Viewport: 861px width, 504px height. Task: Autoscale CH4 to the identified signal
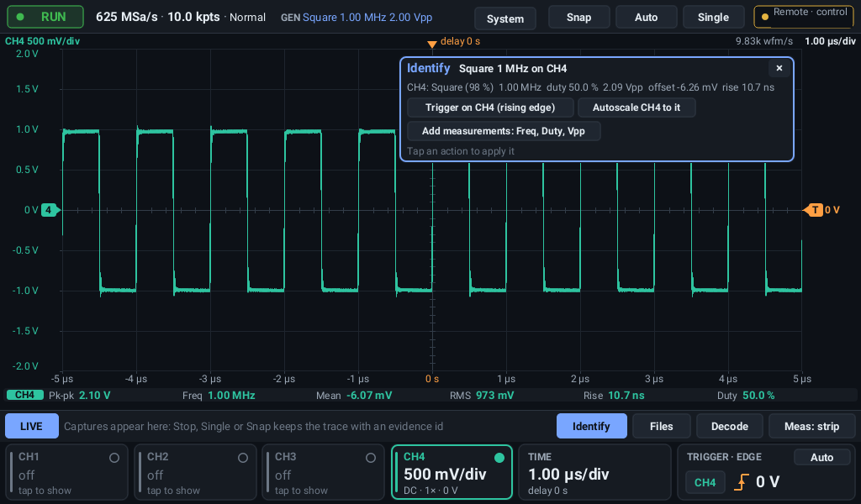(637, 108)
